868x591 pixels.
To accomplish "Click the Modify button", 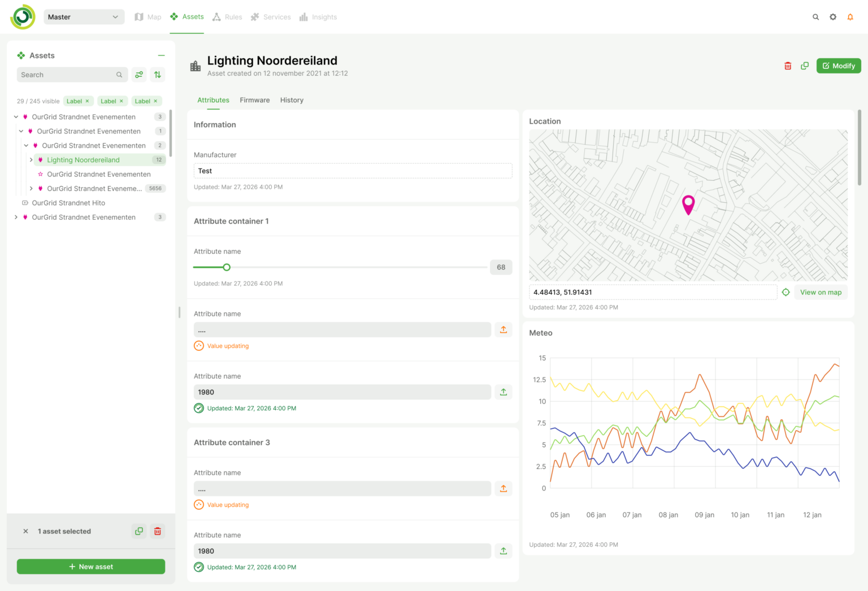I will [839, 66].
